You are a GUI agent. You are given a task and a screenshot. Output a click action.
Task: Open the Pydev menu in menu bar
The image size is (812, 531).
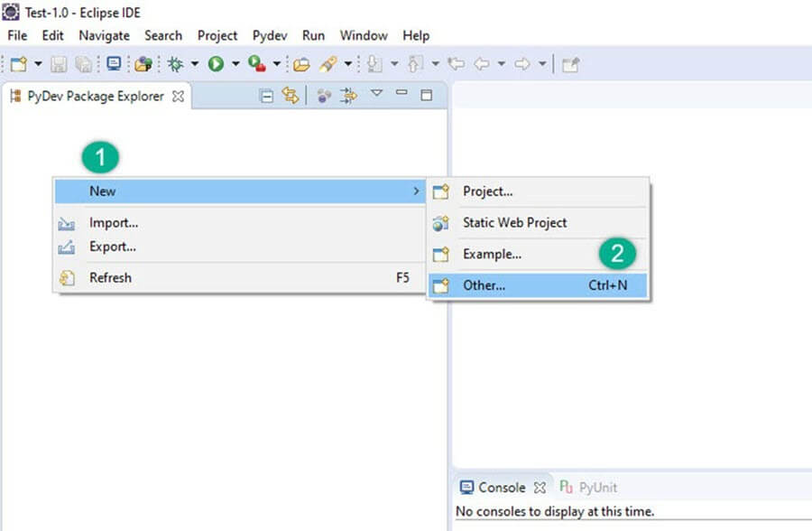[270, 35]
